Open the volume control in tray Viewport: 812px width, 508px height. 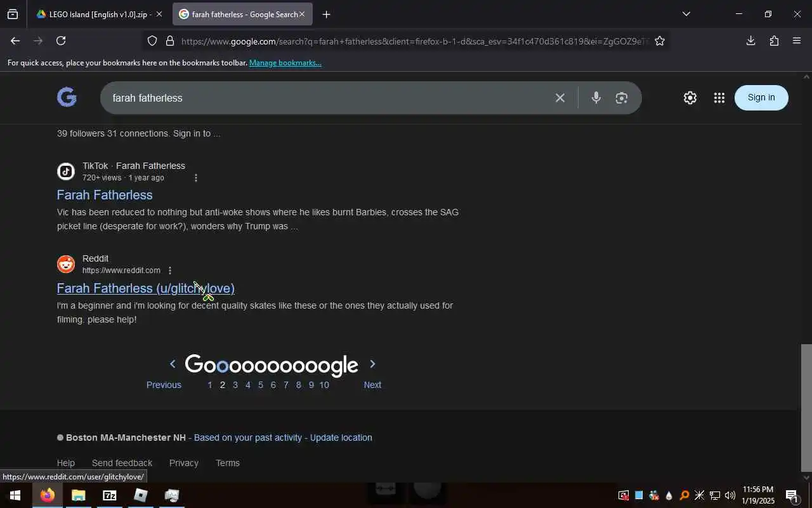[730, 495]
